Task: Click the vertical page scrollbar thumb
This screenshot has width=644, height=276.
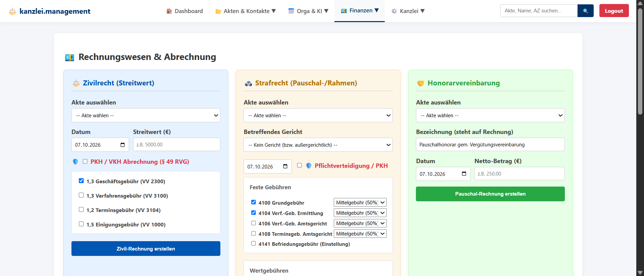Action: [x=640, y=61]
